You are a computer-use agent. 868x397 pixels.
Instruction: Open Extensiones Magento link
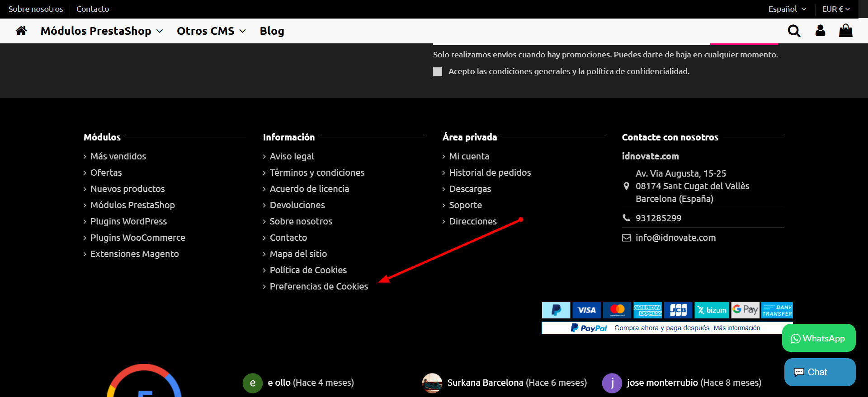coord(135,254)
